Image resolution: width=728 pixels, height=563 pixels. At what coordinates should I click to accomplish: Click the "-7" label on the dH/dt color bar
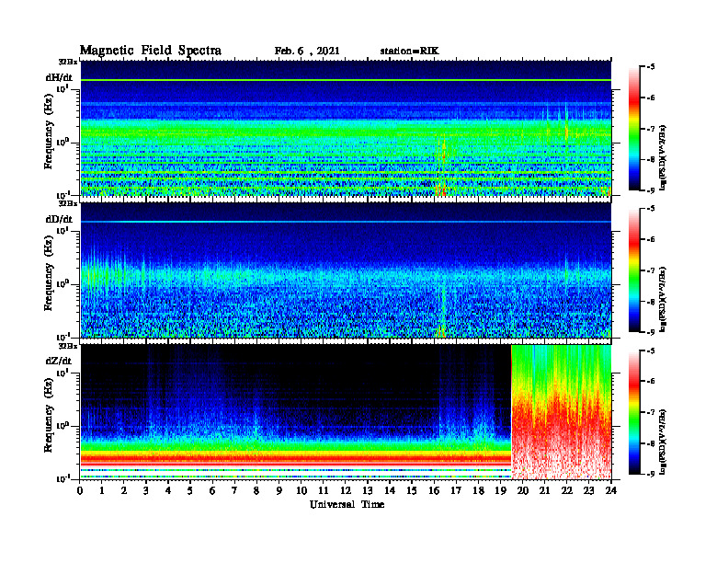click(651, 129)
